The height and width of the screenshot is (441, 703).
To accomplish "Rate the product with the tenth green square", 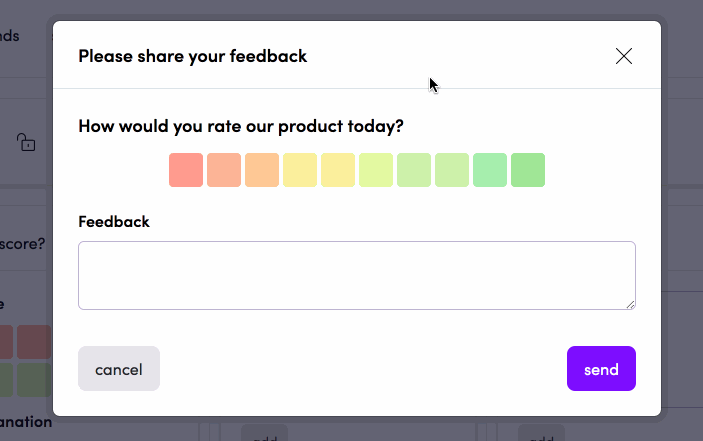I will click(x=528, y=170).
